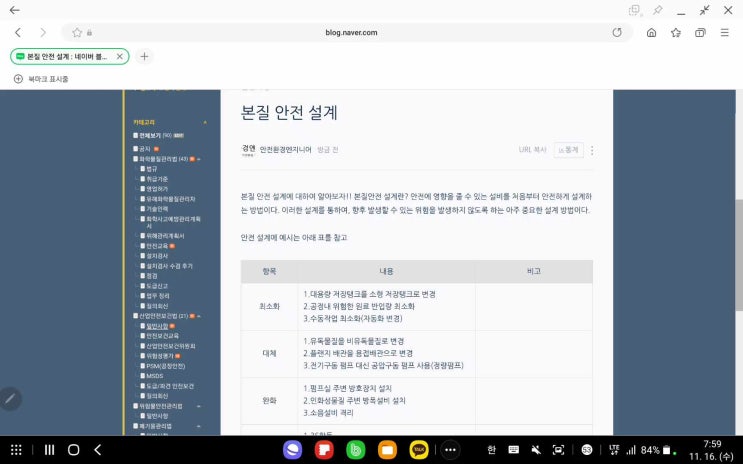The image size is (743, 464).
Task: Switch the keyboard language 한 icon
Action: [x=491, y=449]
